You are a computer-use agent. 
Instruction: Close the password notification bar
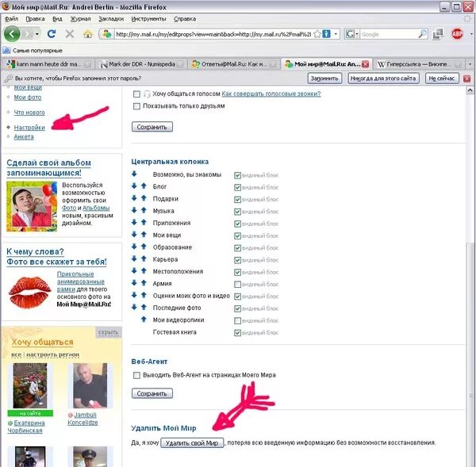(x=467, y=78)
